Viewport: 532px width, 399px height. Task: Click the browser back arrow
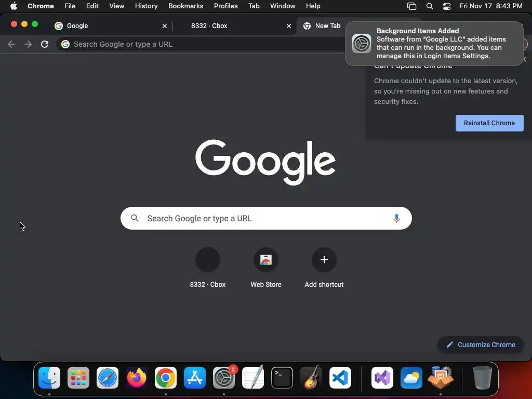point(11,44)
